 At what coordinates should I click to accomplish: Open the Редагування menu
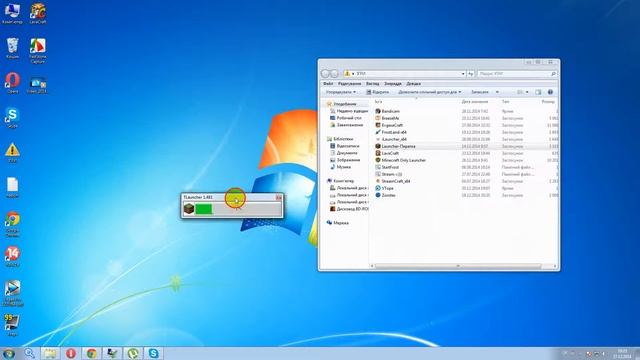[349, 84]
